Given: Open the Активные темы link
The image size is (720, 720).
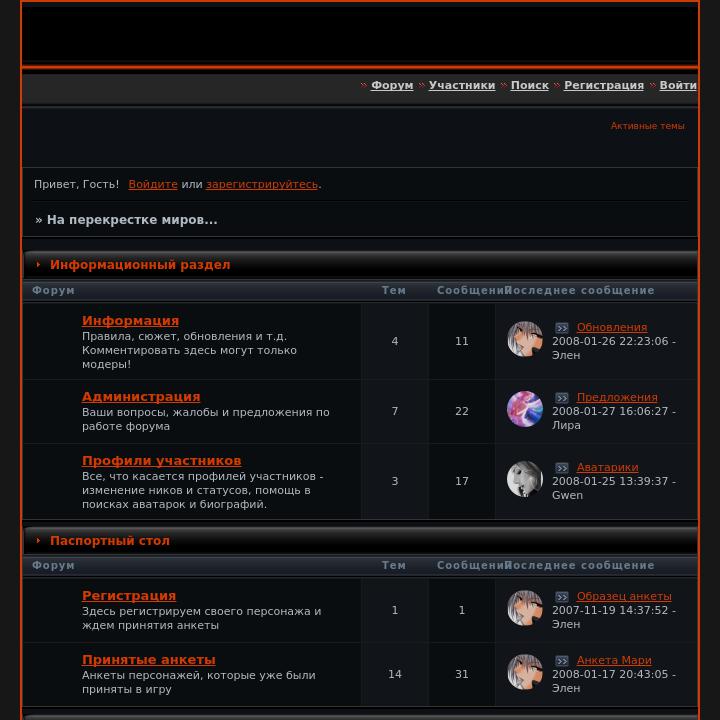Looking at the screenshot, I should coord(647,126).
